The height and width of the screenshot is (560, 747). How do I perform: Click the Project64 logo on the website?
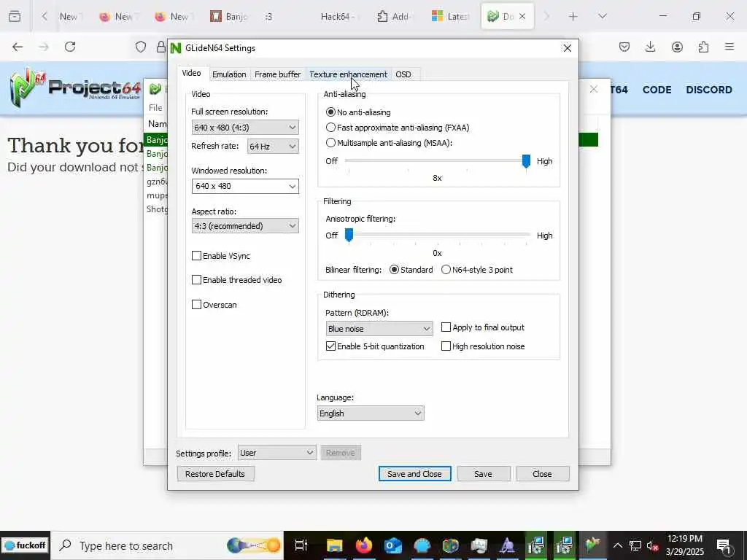pyautogui.click(x=75, y=87)
